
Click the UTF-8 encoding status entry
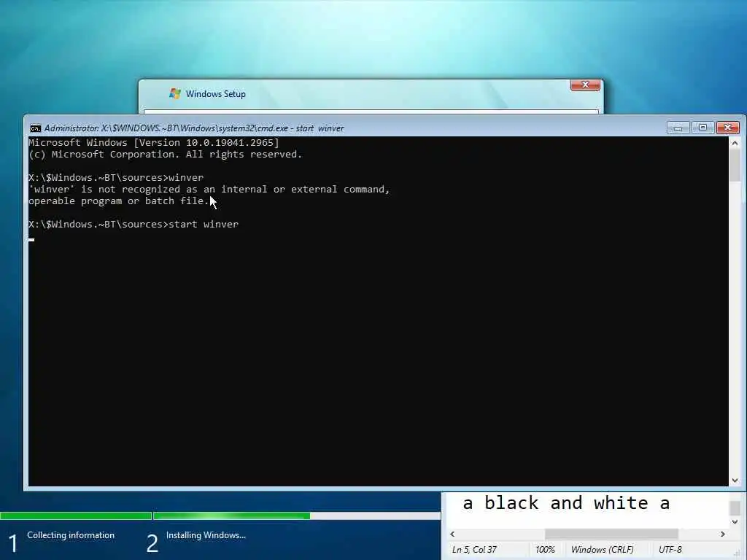670,550
